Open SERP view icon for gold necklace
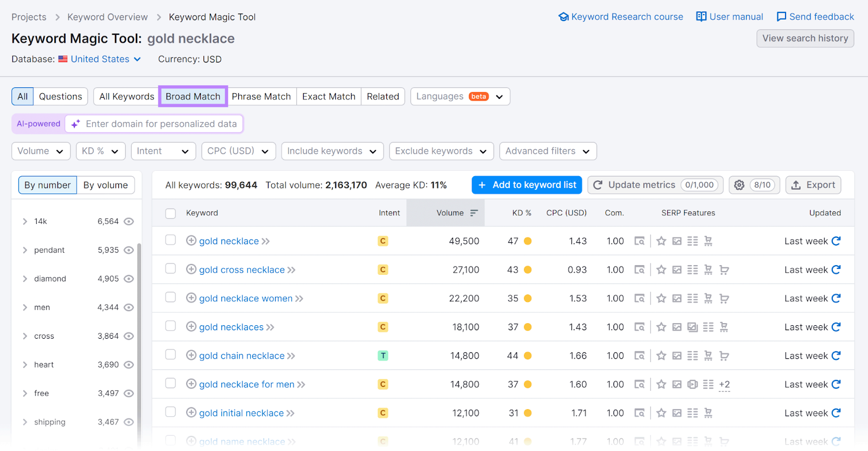This screenshot has height=451, width=868. point(640,241)
